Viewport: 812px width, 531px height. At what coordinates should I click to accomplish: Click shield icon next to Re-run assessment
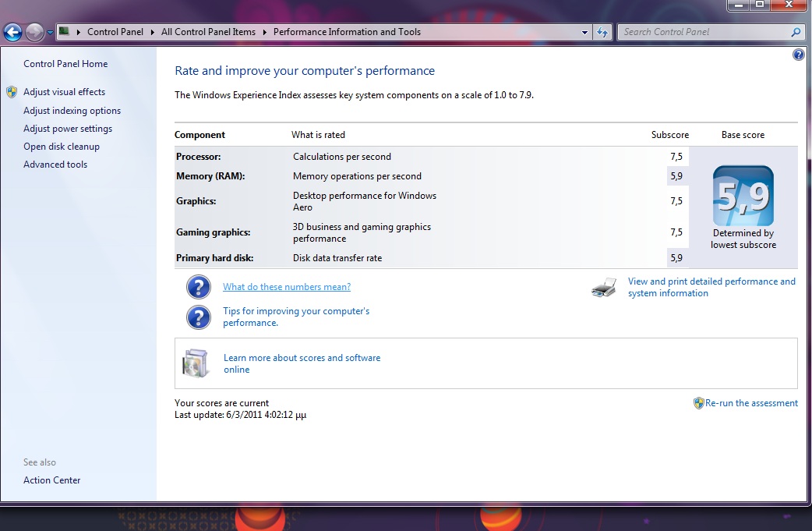tap(698, 403)
